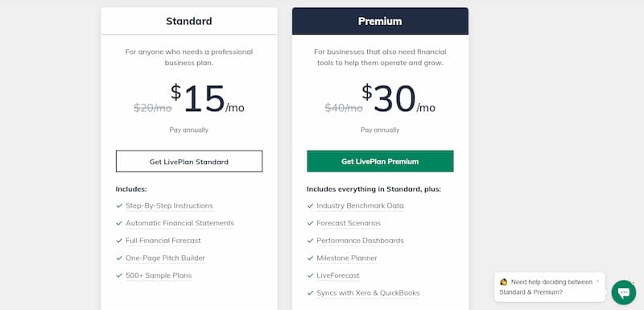Click the chat message about Standard & Premium
Image resolution: width=644 pixels, height=310 pixels.
(x=546, y=287)
